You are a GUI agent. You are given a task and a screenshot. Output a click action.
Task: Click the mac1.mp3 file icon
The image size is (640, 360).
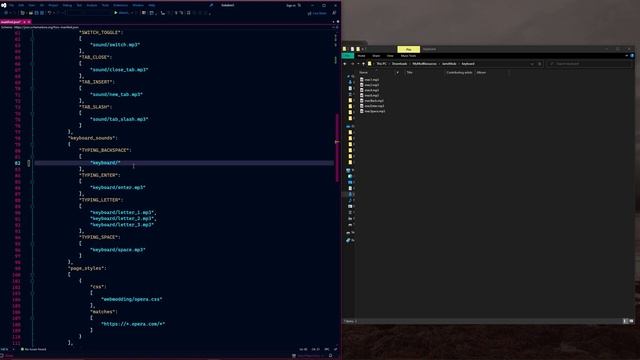coord(362,80)
